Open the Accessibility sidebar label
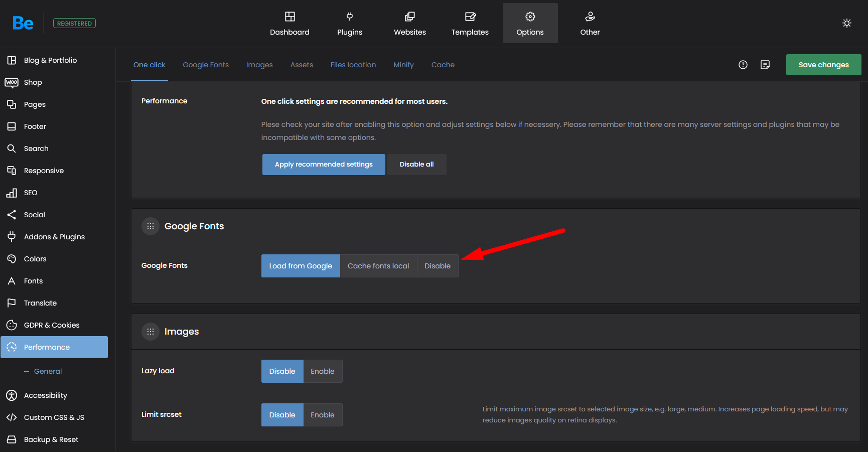 tap(46, 395)
